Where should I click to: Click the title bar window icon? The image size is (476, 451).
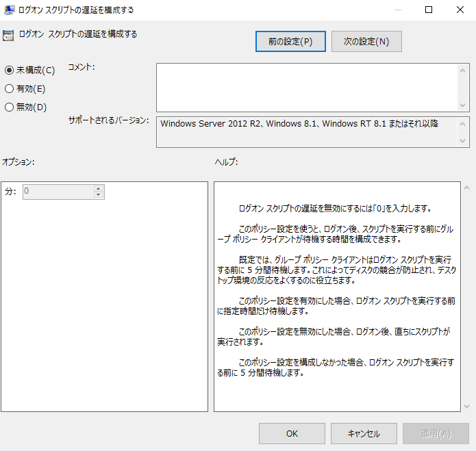(x=9, y=10)
